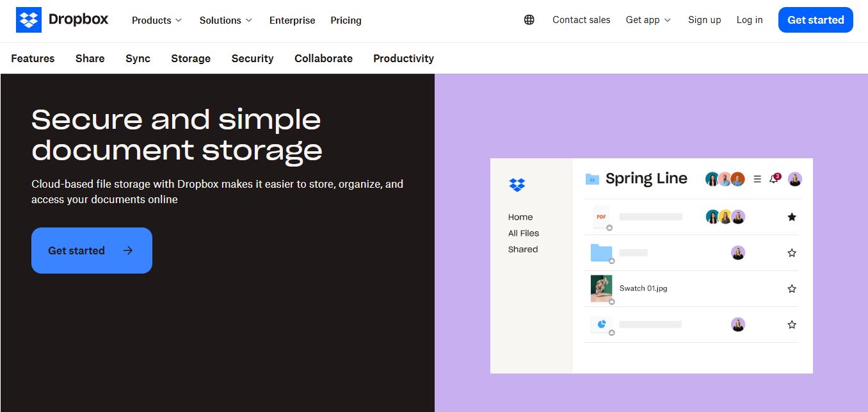This screenshot has width=868, height=412.
Task: Open the language selector globe icon
Action: 529,20
